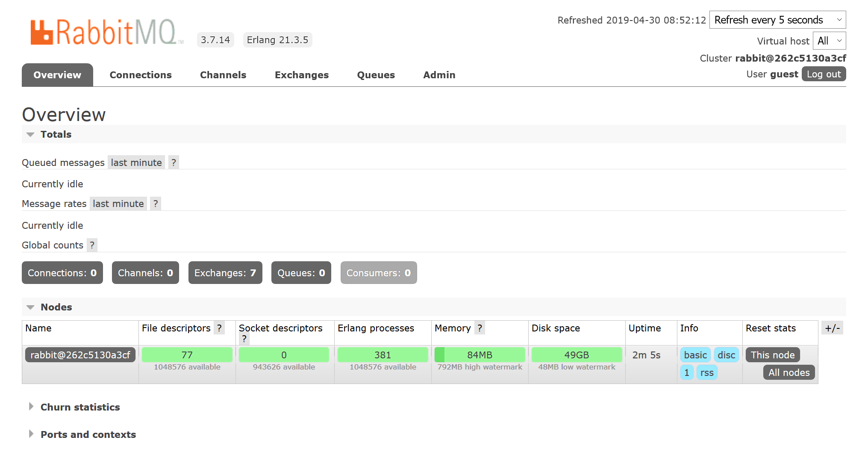Go to the Queues tab
868x455 pixels.
(376, 75)
